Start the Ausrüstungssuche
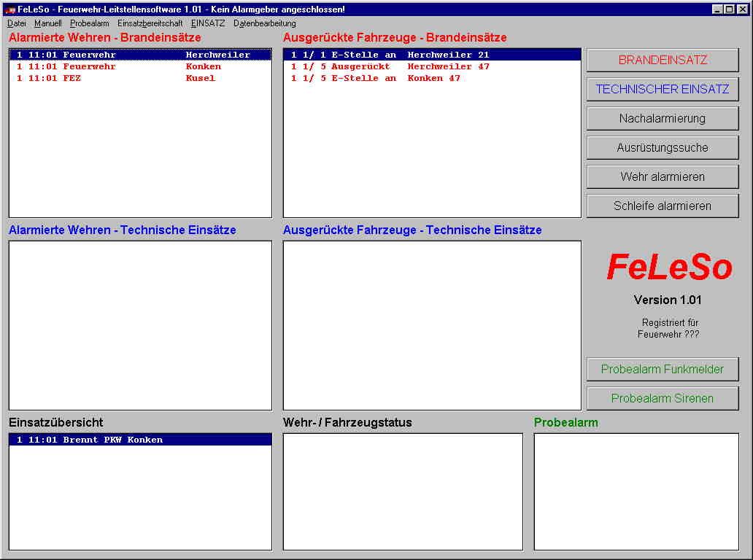 (x=663, y=147)
